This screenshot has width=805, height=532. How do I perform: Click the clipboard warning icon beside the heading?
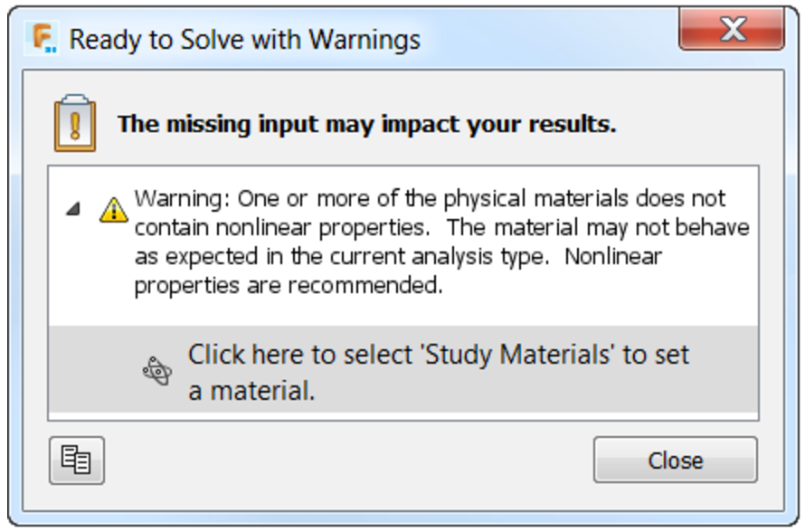(74, 122)
